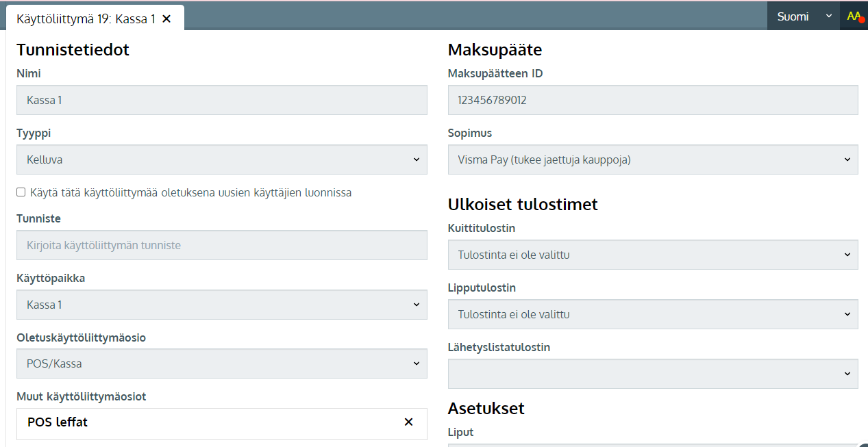Open the Tyyppi dropdown showing Kelluva
Screen dimensions: 868x447
tap(222, 159)
